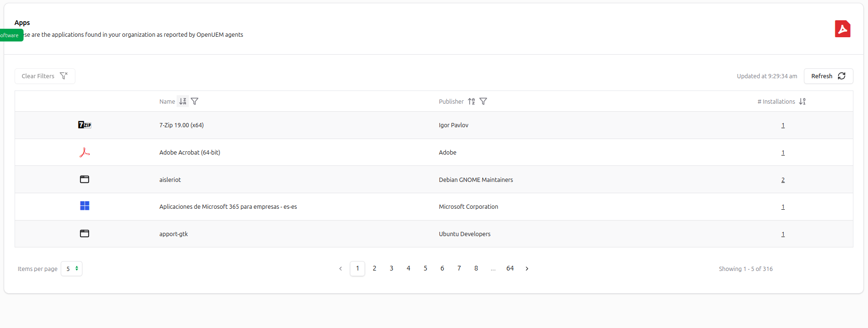868x328 pixels.
Task: Click the Microsoft 365 app icon
Action: click(x=84, y=206)
